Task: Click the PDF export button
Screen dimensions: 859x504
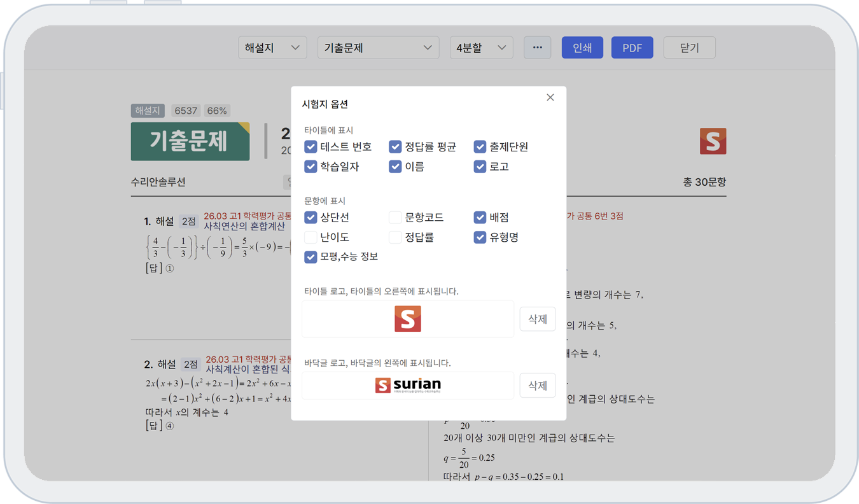Action: [x=632, y=48]
